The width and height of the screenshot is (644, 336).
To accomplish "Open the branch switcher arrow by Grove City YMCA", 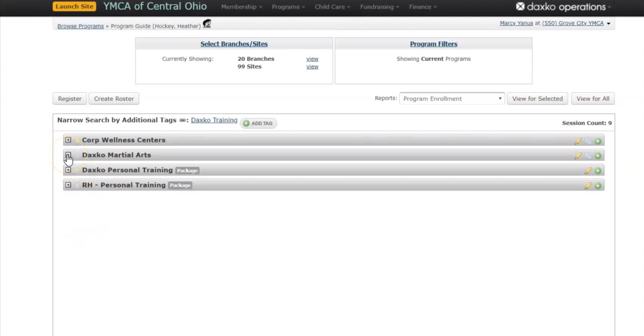I will point(608,24).
